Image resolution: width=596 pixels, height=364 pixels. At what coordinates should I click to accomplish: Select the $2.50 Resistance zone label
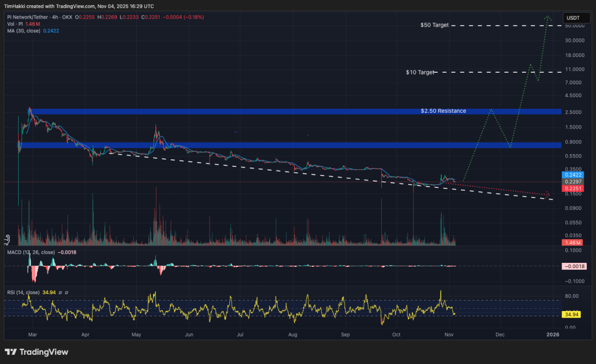click(443, 110)
